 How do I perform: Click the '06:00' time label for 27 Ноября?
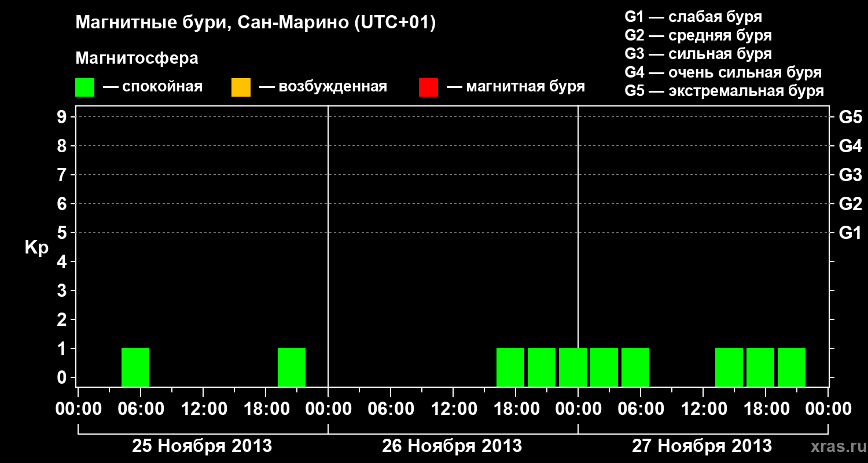(x=641, y=409)
